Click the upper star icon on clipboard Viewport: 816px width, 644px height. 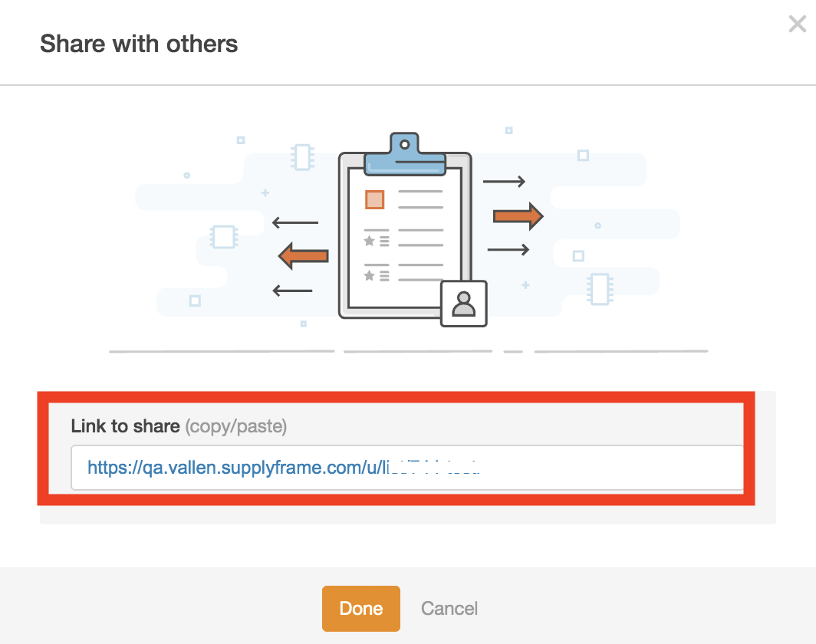pos(369,241)
